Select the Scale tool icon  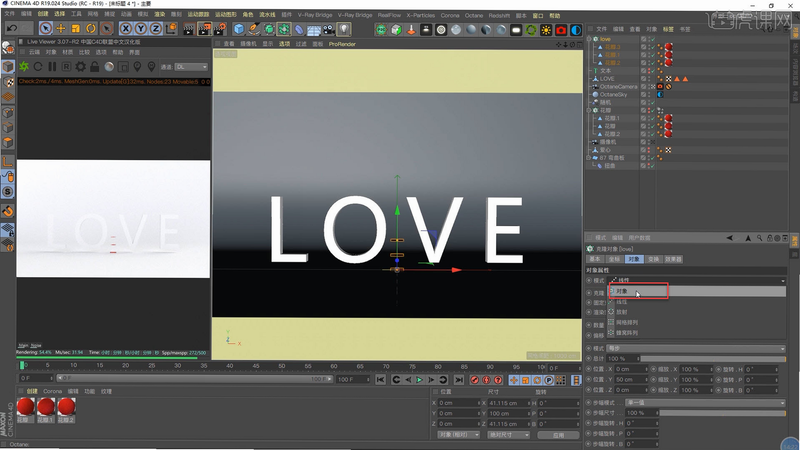(76, 29)
